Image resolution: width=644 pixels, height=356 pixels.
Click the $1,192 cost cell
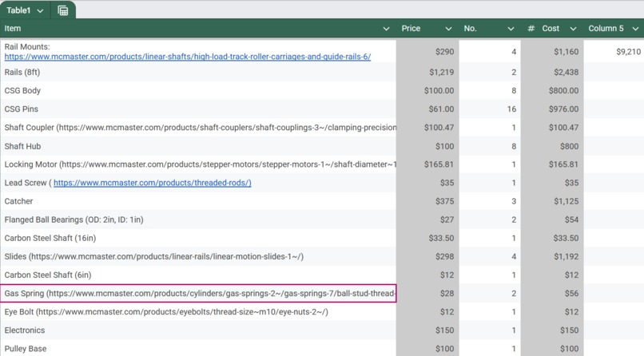pyautogui.click(x=552, y=257)
